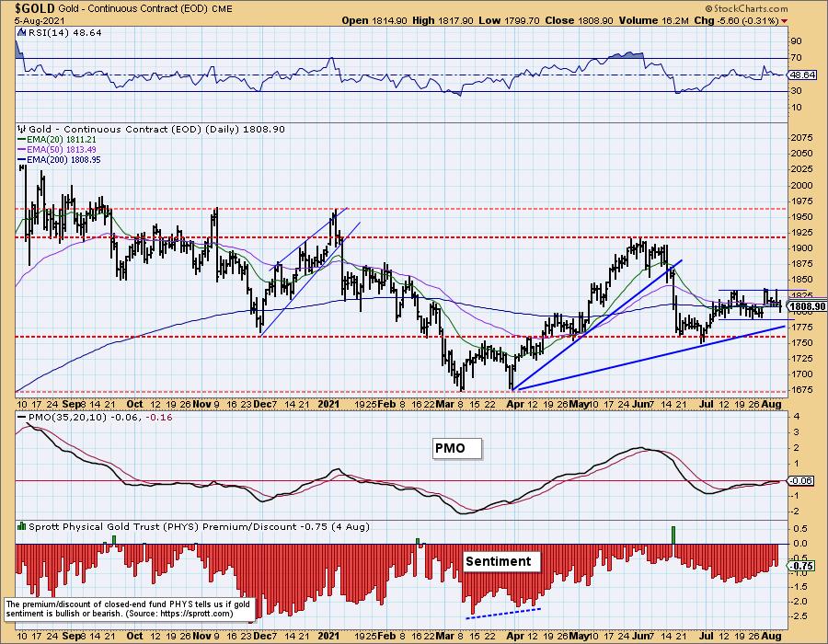The height and width of the screenshot is (644, 828).
Task: Click the CME exchange label
Action: [x=221, y=9]
